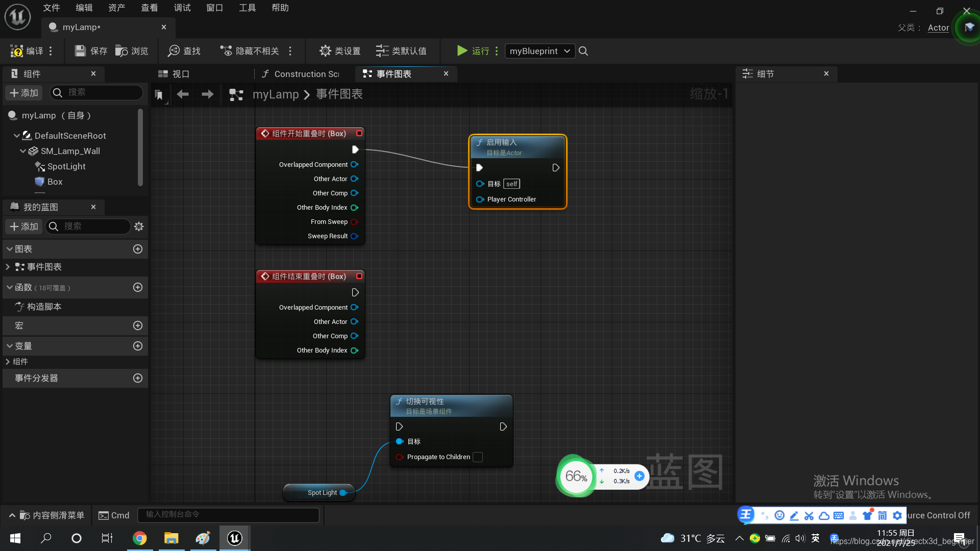The height and width of the screenshot is (551, 980).
Task: Open the myBlueprint debug object dropdown
Action: point(540,51)
